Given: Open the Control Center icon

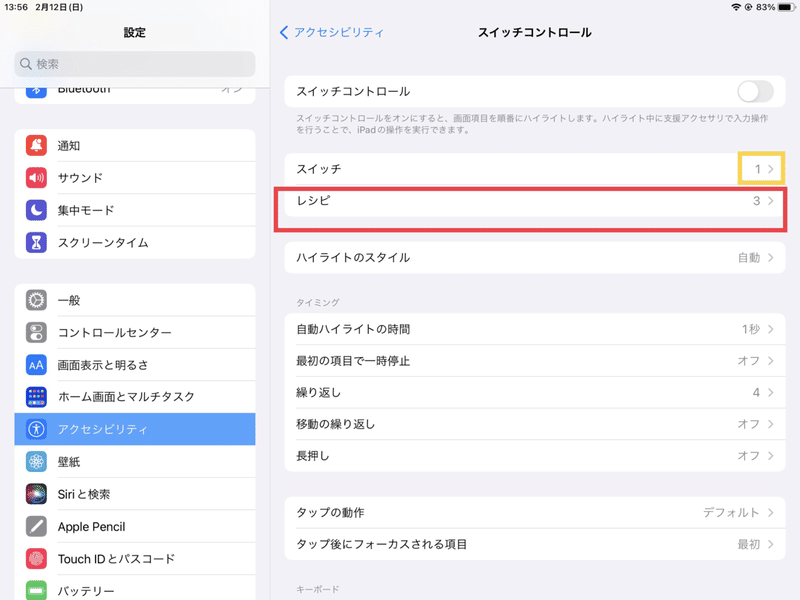Looking at the screenshot, I should coord(37,332).
